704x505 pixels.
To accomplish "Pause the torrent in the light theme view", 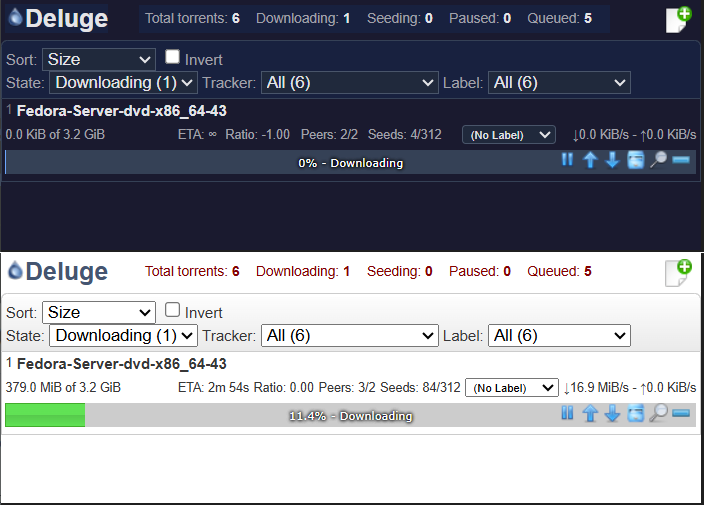I will coord(567,413).
